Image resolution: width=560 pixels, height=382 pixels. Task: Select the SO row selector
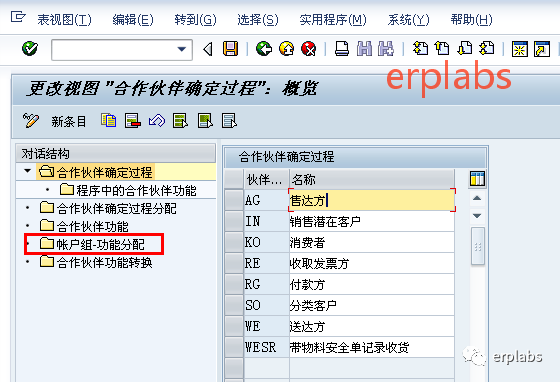pos(234,305)
